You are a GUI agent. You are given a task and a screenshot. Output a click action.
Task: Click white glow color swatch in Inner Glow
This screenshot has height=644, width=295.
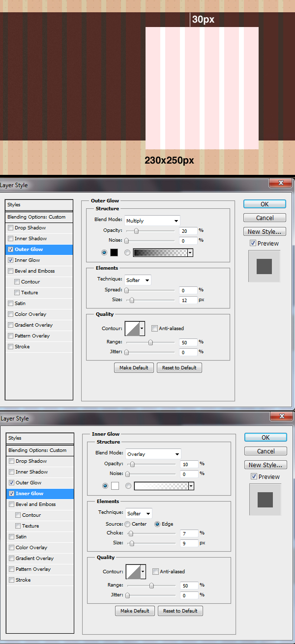(x=115, y=486)
